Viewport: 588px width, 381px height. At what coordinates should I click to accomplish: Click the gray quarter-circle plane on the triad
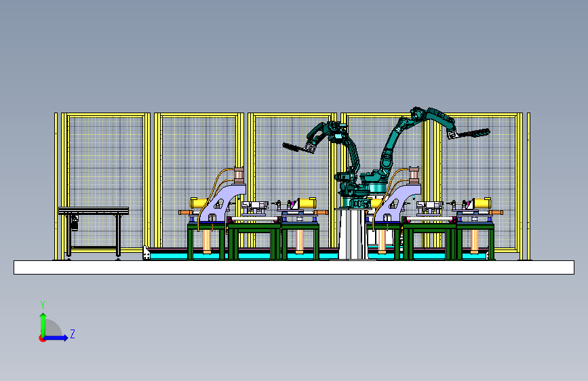(54, 328)
